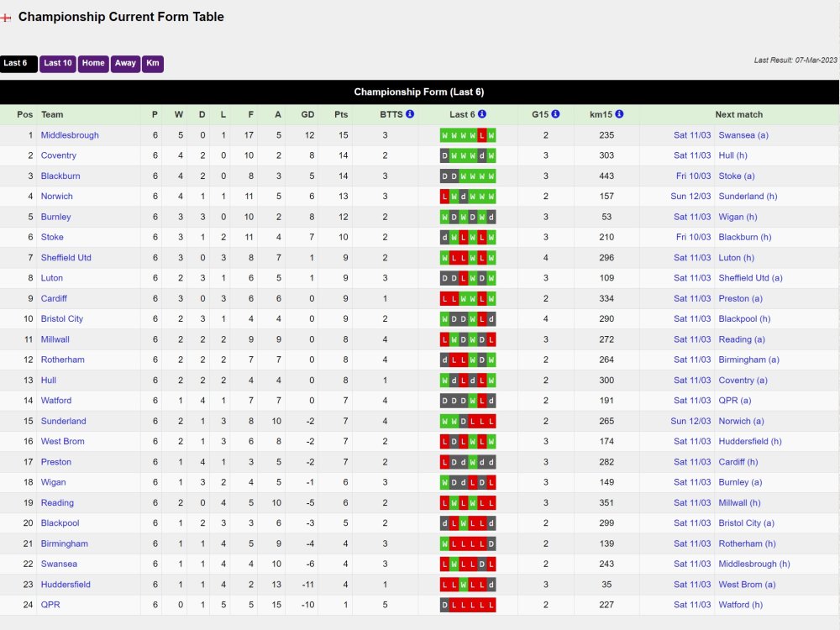This screenshot has height=630, width=840.
Task: Click Birmingham's first green W form box
Action: pos(444,543)
